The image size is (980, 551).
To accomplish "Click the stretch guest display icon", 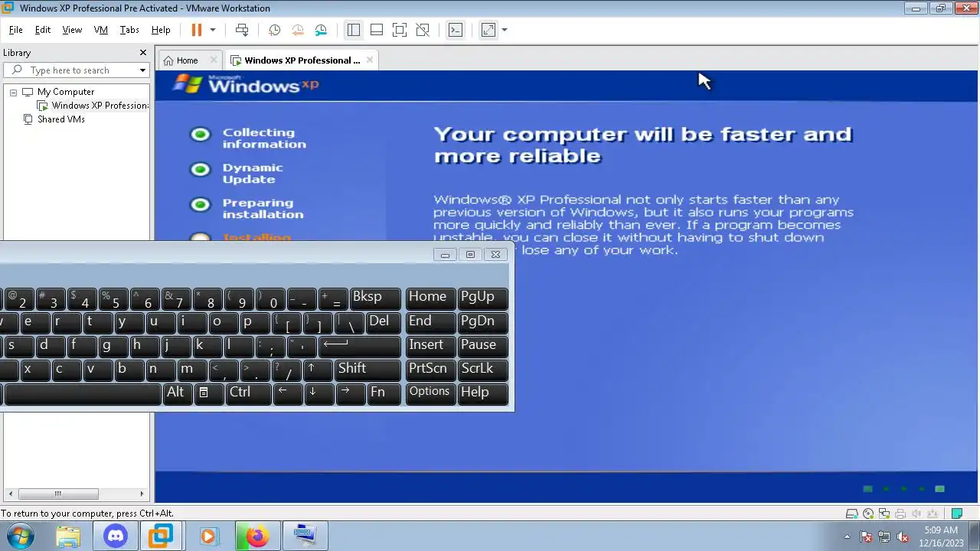I will coord(488,30).
